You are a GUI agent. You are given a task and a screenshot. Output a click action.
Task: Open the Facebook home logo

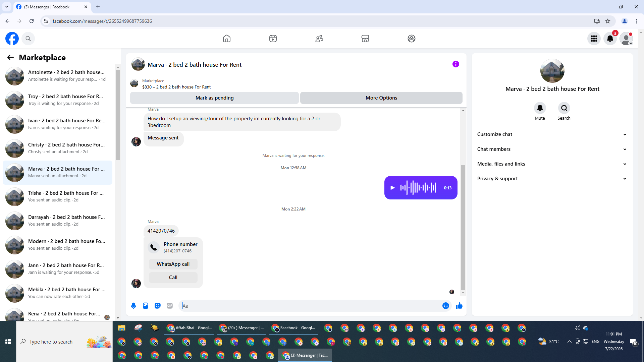(x=12, y=39)
